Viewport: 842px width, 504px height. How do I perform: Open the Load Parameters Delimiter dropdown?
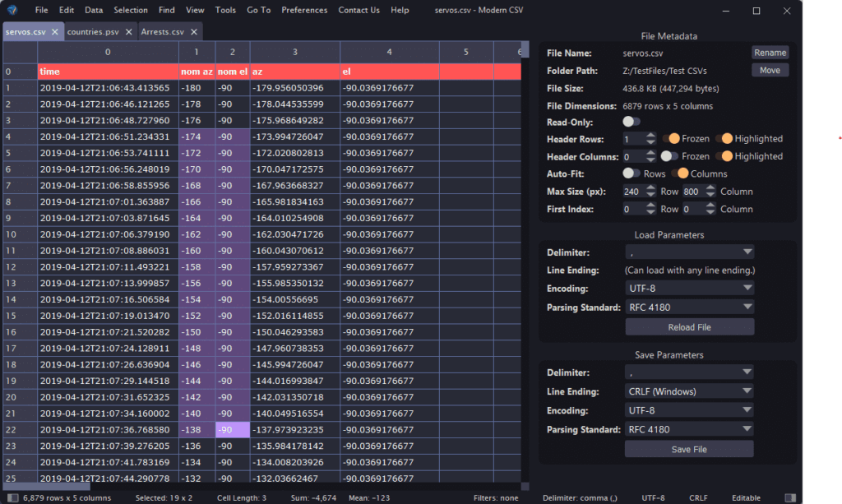pyautogui.click(x=690, y=252)
